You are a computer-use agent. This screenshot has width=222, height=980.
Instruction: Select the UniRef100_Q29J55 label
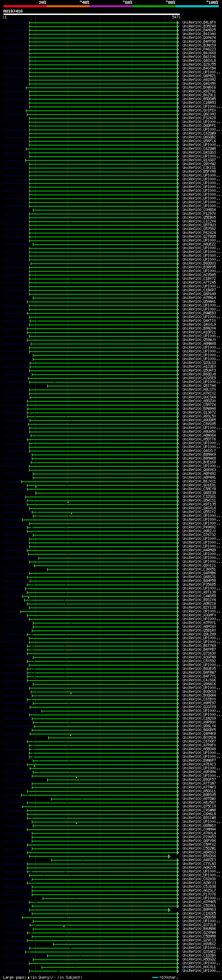pyautogui.click(x=199, y=64)
